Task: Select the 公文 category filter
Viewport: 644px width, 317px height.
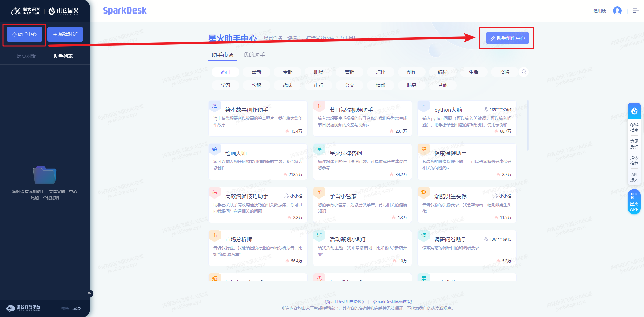Action: [350, 85]
